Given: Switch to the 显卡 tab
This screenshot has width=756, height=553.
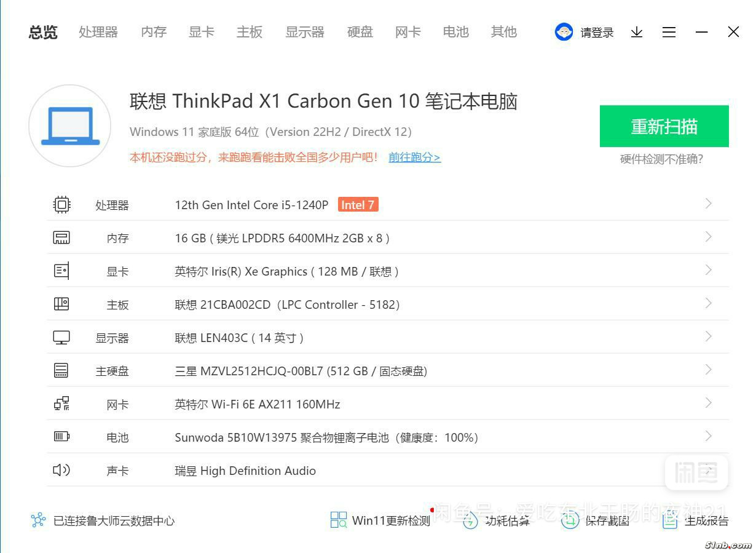Looking at the screenshot, I should (x=202, y=32).
